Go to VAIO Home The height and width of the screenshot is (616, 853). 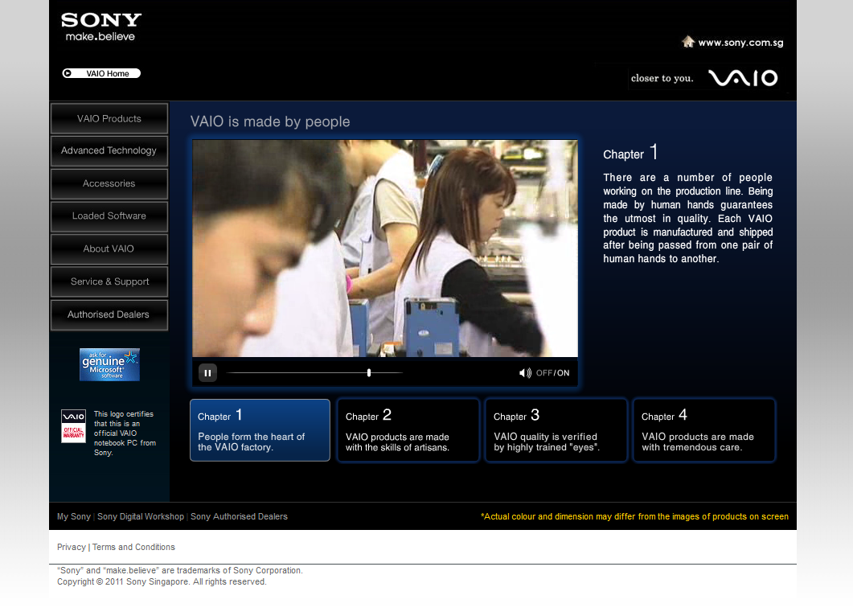pyautogui.click(x=101, y=73)
